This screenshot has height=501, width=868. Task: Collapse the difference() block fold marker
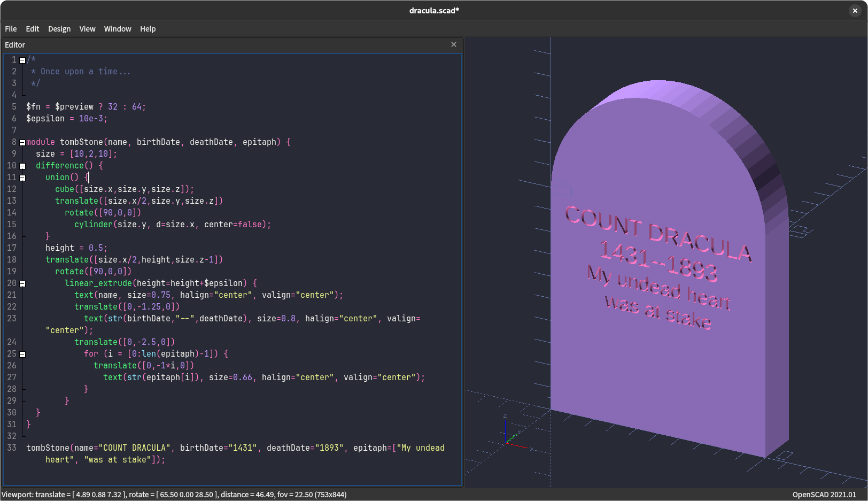22,166
